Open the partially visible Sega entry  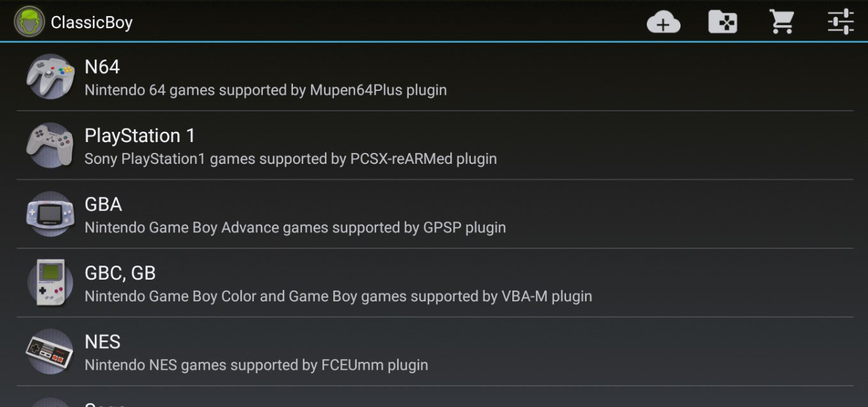coord(435,397)
